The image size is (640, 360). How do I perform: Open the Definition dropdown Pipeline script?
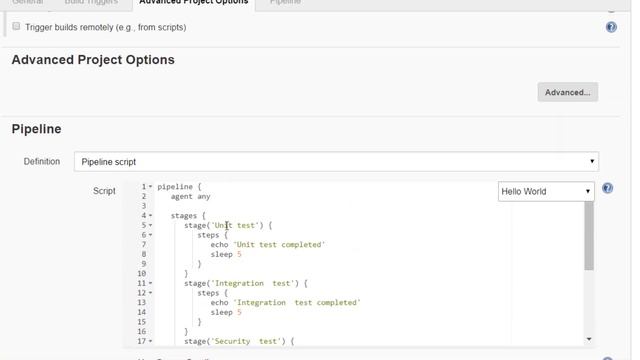[x=336, y=162]
